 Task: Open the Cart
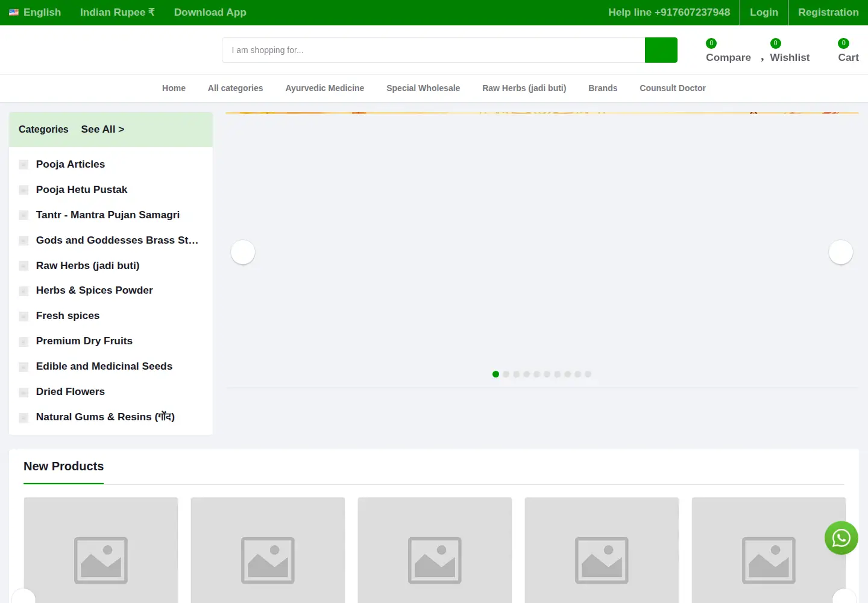tap(848, 51)
